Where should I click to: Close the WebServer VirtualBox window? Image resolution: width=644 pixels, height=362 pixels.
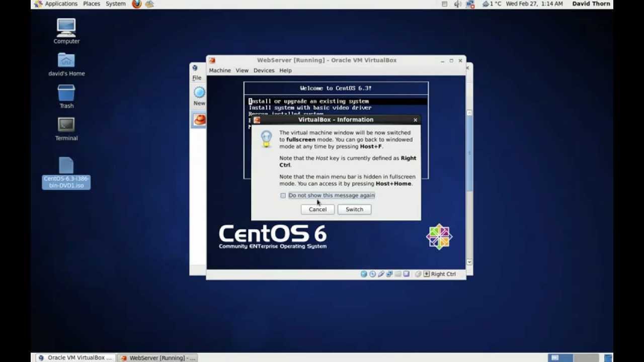[460, 60]
